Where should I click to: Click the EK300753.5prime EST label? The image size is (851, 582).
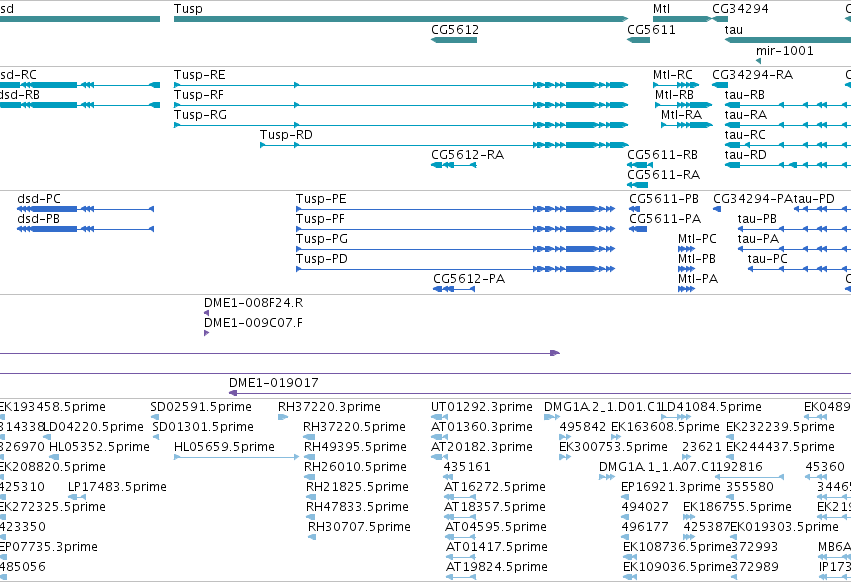(x=613, y=447)
